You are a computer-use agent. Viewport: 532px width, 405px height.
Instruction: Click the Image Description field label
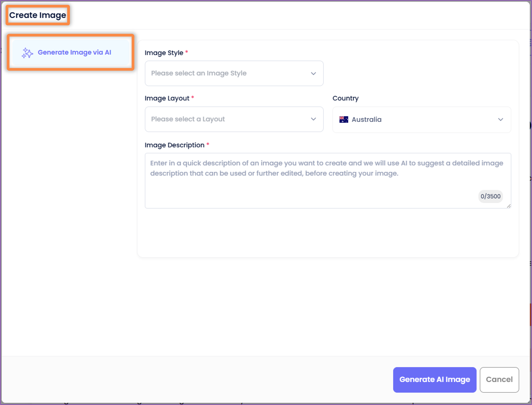(174, 145)
